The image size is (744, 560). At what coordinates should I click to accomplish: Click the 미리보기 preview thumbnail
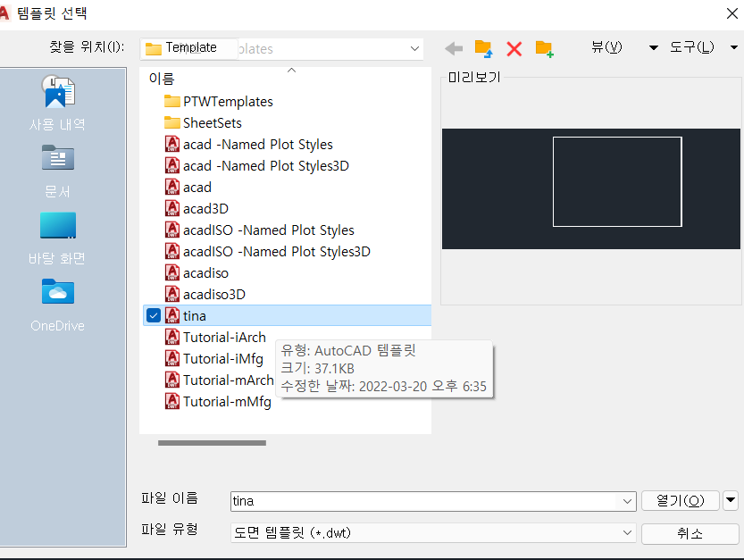[590, 188]
